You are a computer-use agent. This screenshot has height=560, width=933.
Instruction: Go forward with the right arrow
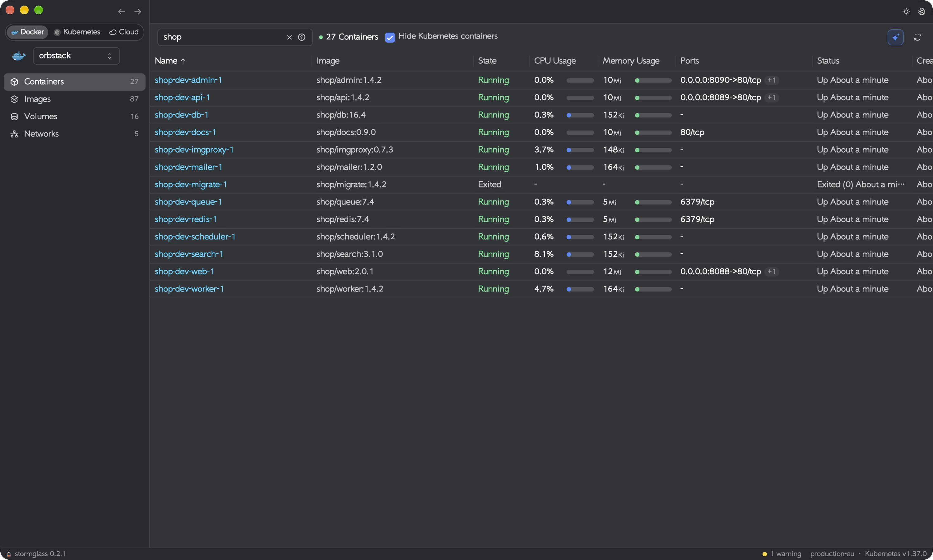pyautogui.click(x=138, y=12)
